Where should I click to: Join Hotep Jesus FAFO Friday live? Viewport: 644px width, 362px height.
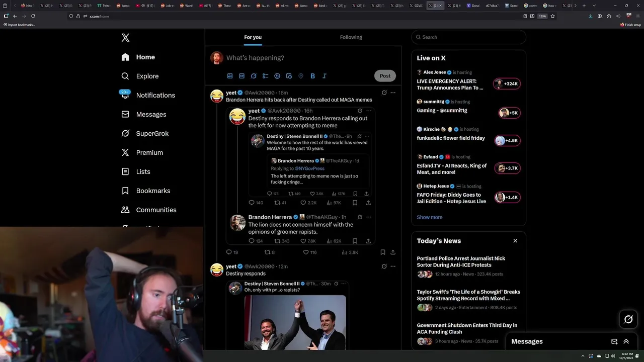(507, 198)
